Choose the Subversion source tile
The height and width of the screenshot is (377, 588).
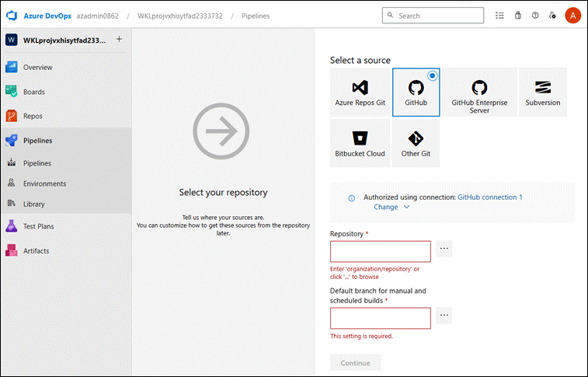pos(543,93)
